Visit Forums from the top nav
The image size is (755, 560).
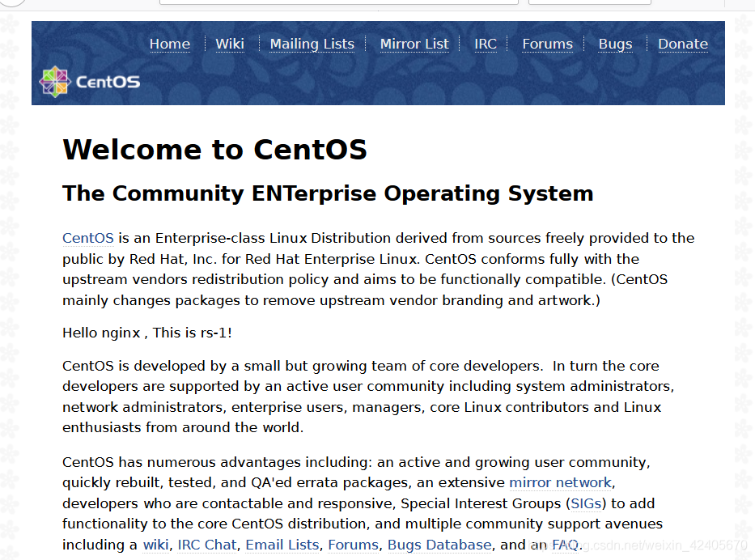pos(548,44)
